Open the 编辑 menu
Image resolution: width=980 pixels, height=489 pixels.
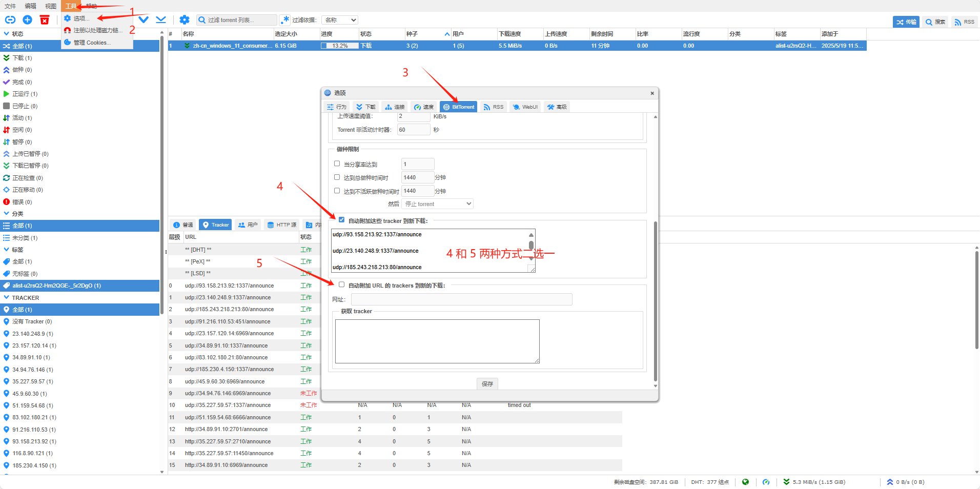30,6
